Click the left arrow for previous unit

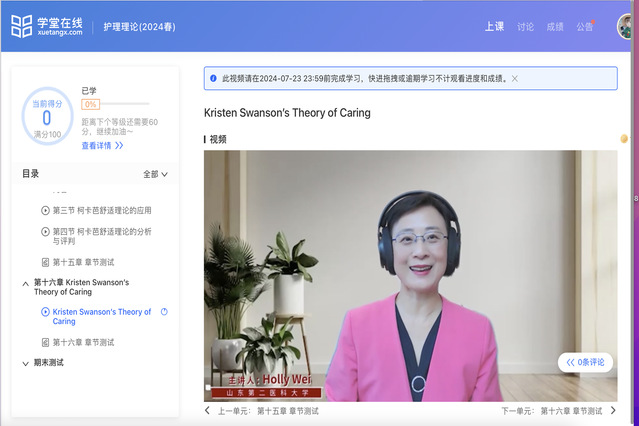click(208, 411)
